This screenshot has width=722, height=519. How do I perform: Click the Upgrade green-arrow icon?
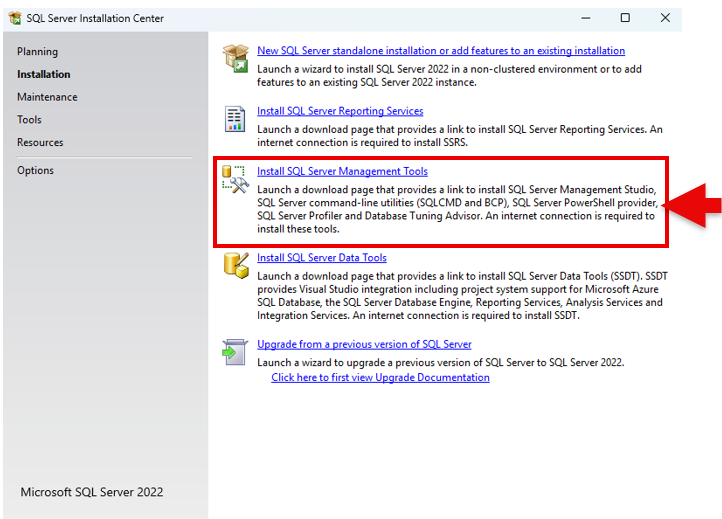pyautogui.click(x=235, y=352)
